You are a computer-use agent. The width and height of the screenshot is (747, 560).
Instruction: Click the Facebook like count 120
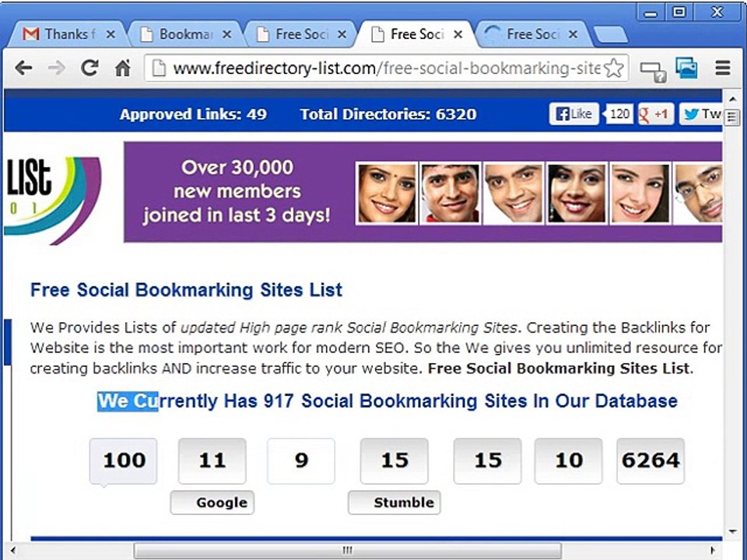click(619, 114)
